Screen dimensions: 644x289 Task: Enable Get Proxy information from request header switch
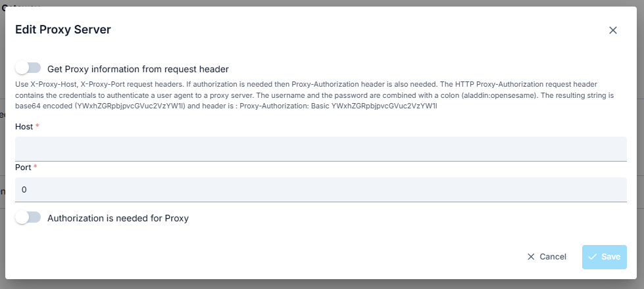tap(28, 68)
